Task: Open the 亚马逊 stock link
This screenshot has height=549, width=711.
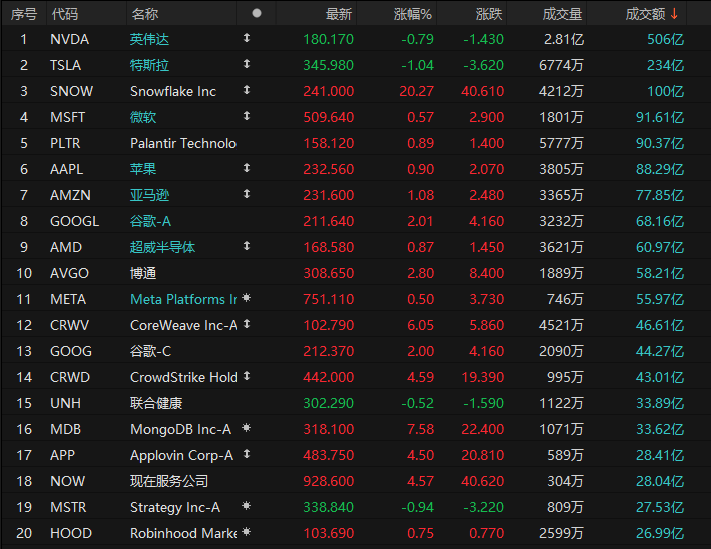Action: click(x=149, y=195)
